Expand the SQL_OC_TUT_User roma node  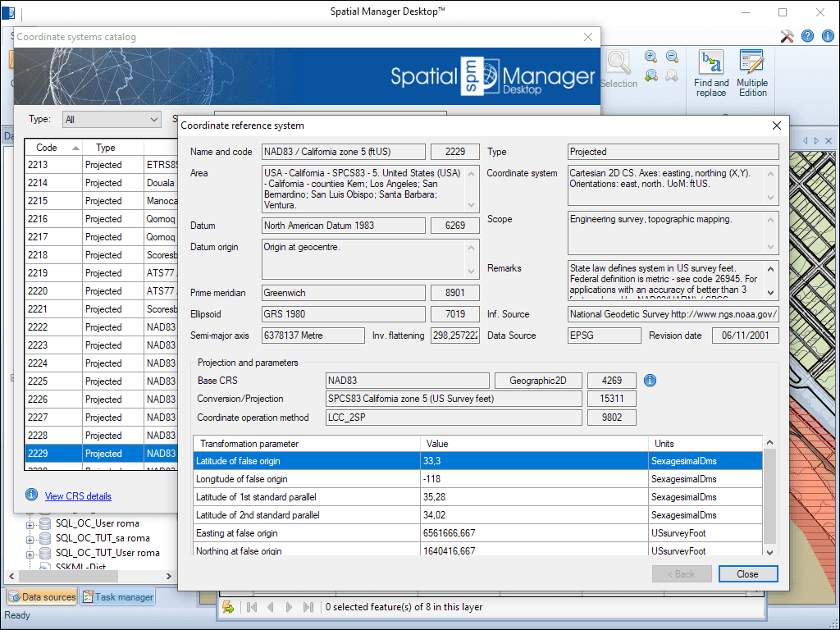[x=30, y=554]
